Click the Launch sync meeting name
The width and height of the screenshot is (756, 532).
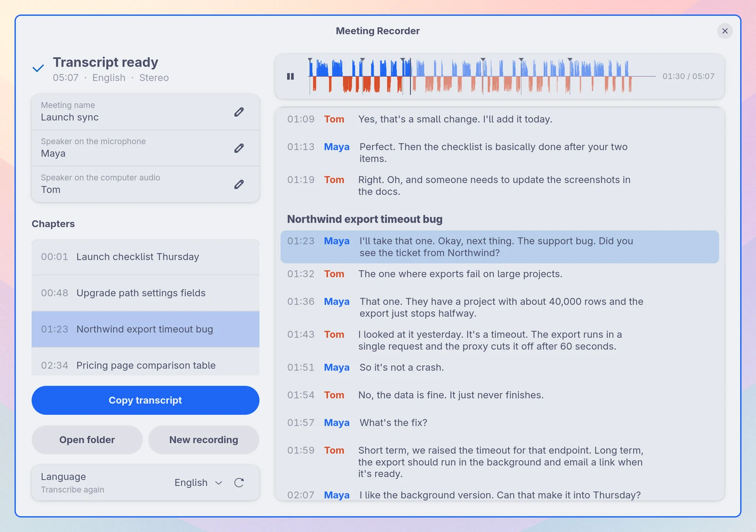pos(70,117)
